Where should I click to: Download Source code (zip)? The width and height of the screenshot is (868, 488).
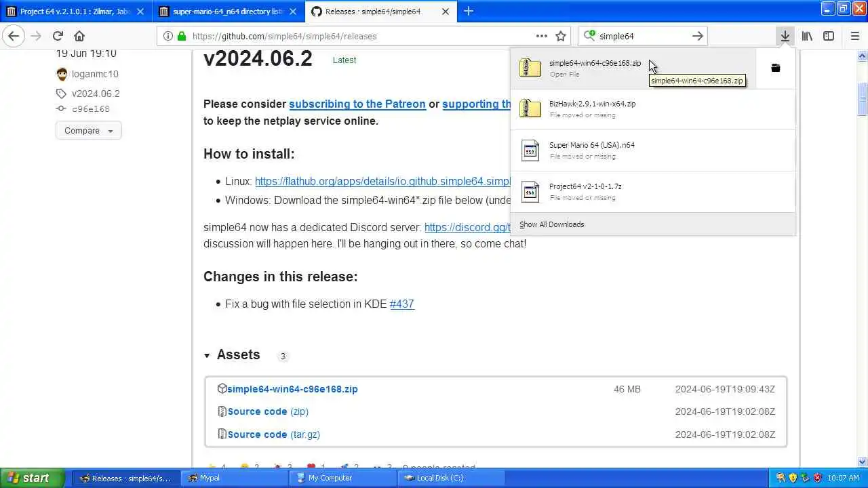tap(268, 411)
